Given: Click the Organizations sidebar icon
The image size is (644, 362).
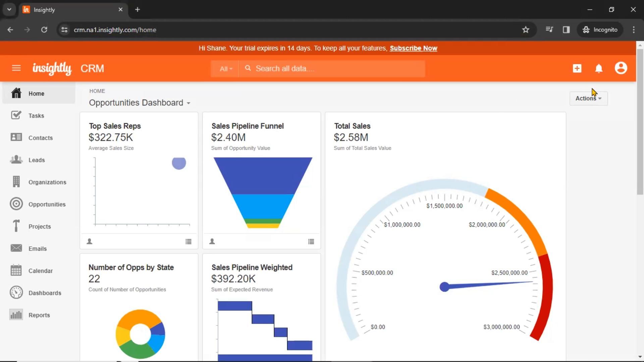Looking at the screenshot, I should 15,182.
